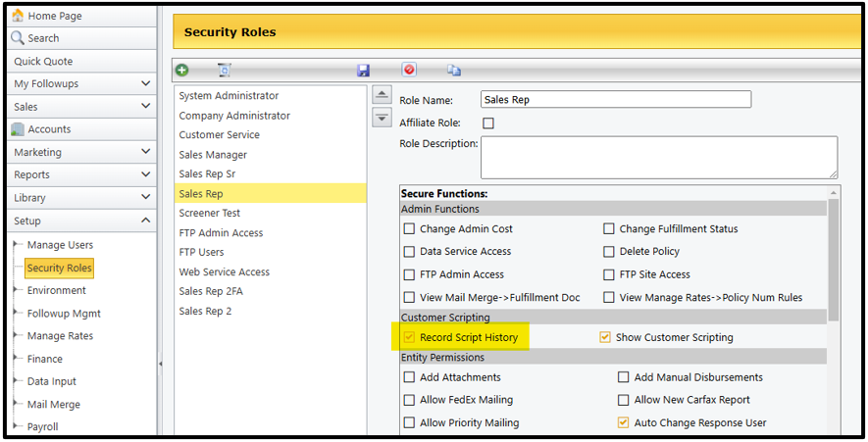Move role up with up arrow button
This screenshot has height=442, width=868.
pyautogui.click(x=382, y=95)
